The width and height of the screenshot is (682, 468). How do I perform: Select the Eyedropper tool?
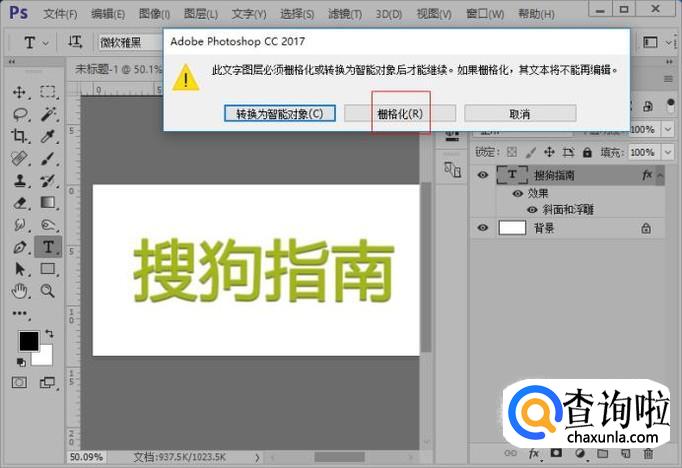[47, 137]
